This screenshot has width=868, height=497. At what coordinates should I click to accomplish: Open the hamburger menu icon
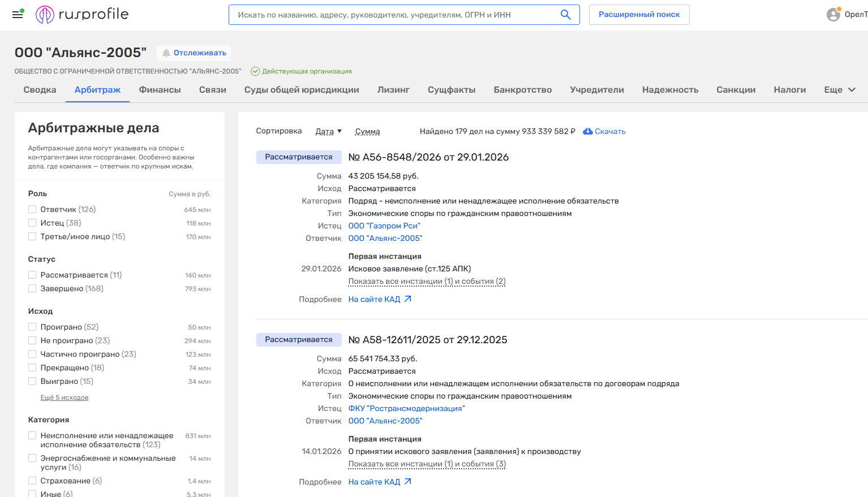pos(18,15)
